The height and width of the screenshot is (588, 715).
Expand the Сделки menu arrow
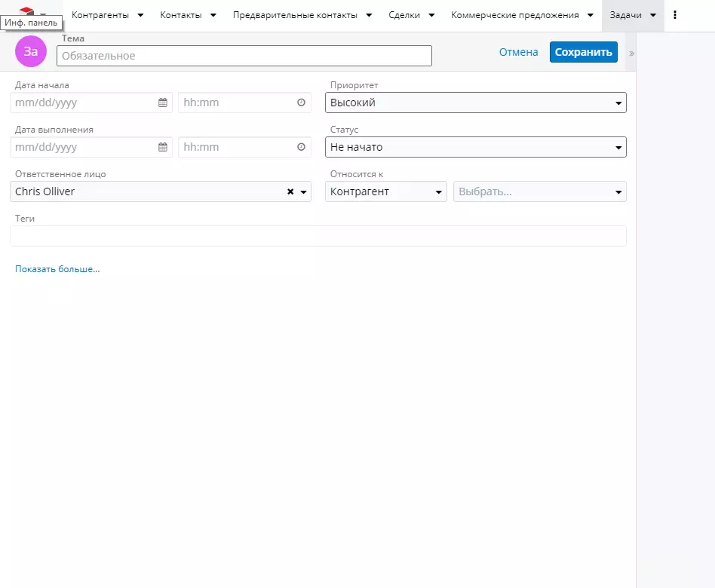point(431,15)
